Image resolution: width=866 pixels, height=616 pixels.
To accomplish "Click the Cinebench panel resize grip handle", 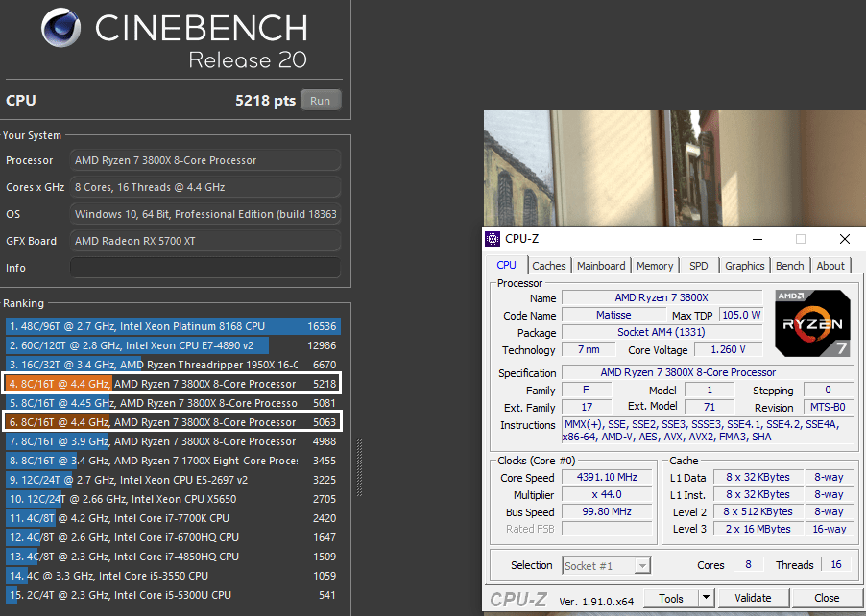I will click(359, 467).
